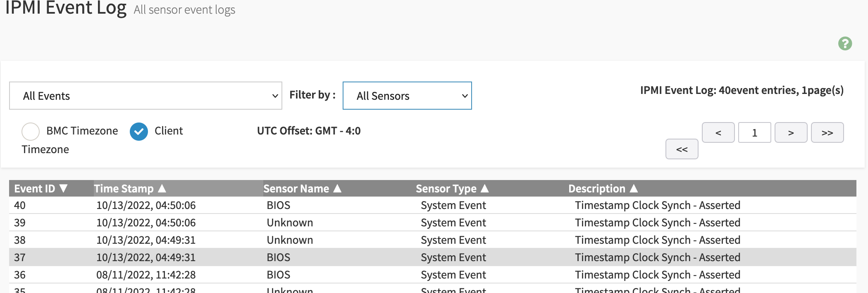Click the Sensor Type column header
Screen dimensions: 868x293
pyautogui.click(x=446, y=189)
